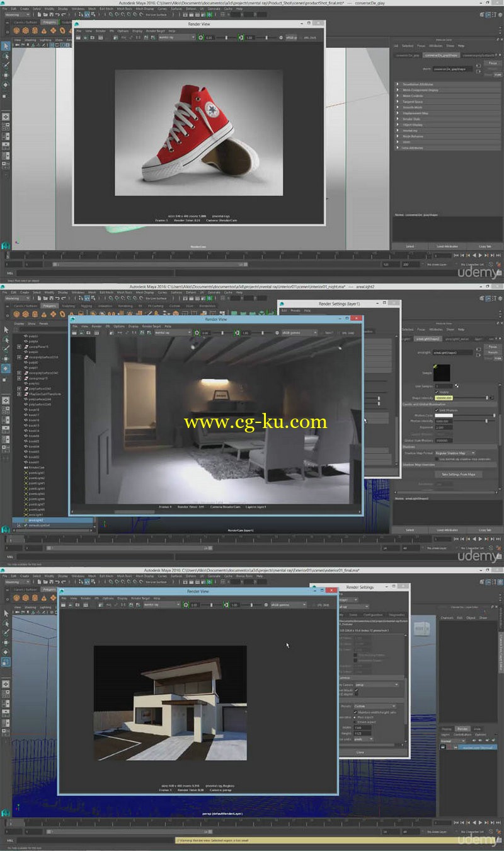Switch to the Render tab in the Layer Editor
Viewport: 504px width, 851px height.
(x=462, y=728)
